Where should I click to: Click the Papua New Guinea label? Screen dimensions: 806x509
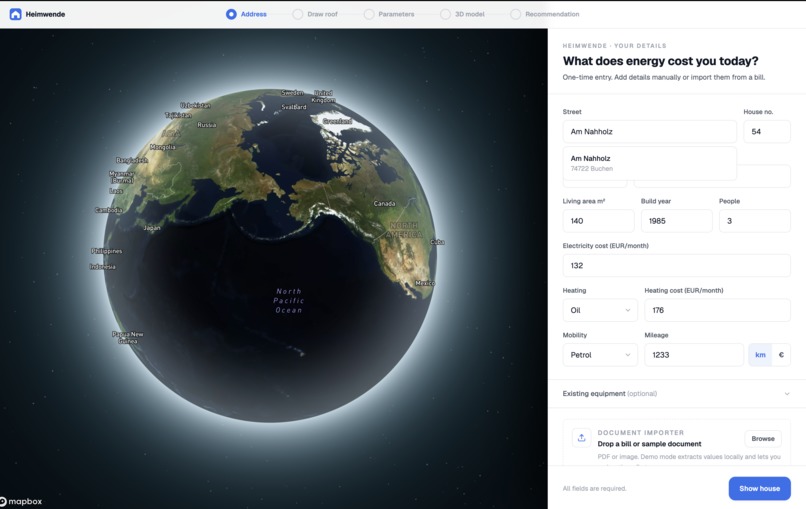pos(127,337)
